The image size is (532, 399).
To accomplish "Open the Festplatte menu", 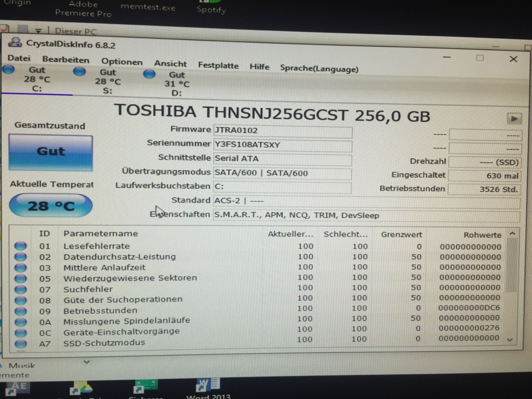I will (218, 65).
